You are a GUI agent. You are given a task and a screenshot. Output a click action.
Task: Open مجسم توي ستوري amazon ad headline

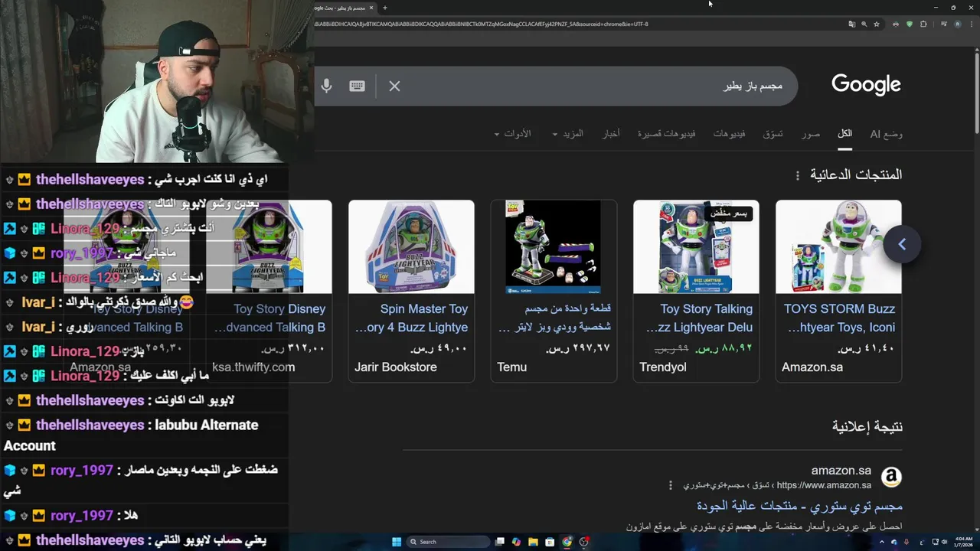799,506
